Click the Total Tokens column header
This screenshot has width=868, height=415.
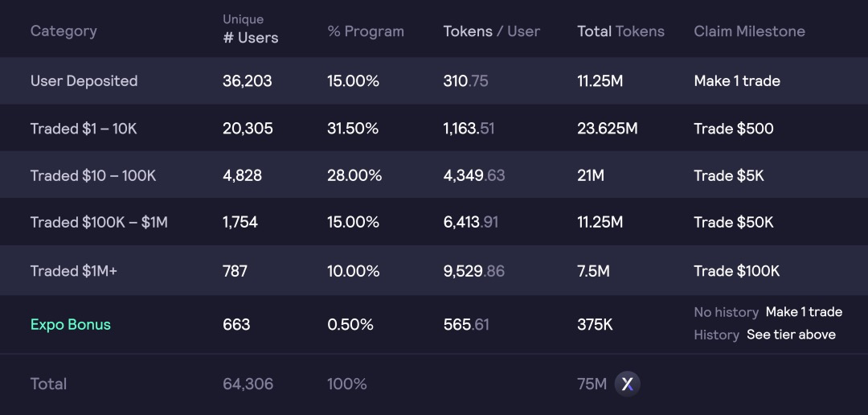620,31
